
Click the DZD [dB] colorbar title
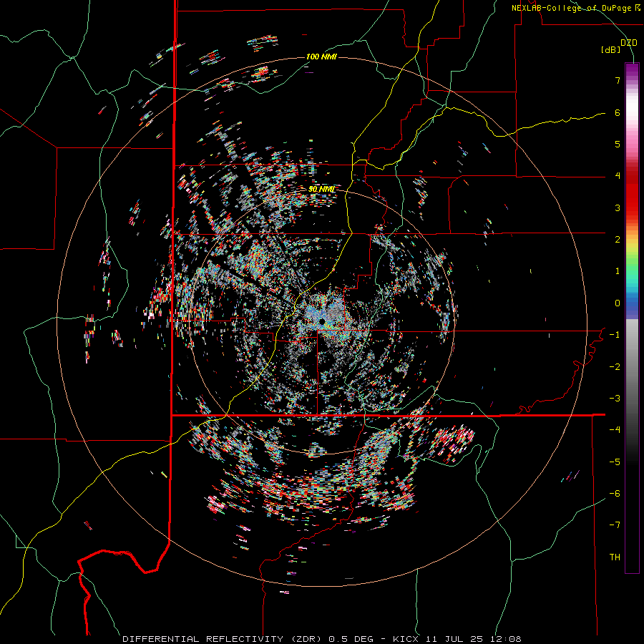click(619, 46)
